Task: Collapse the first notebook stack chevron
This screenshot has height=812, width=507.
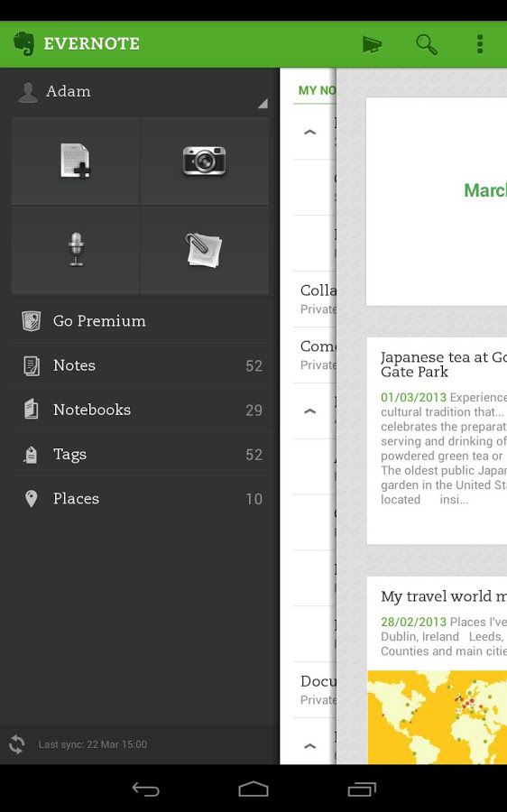Action: tap(309, 132)
